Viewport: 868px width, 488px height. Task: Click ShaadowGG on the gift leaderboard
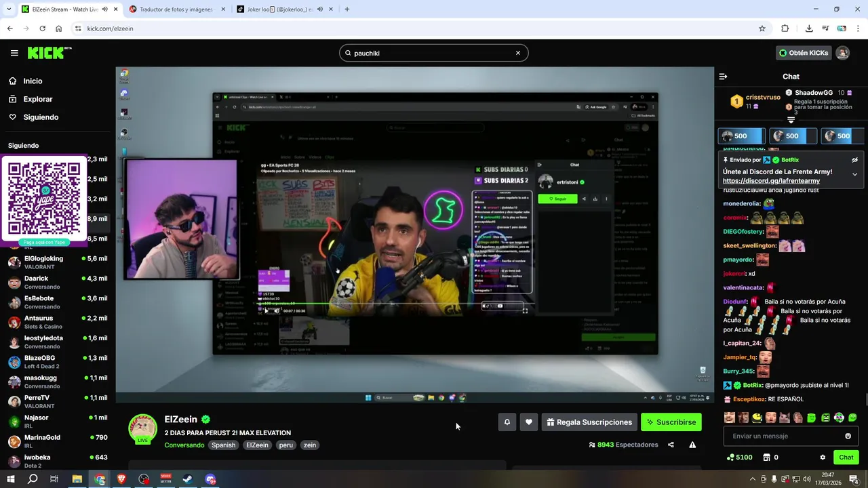click(814, 92)
